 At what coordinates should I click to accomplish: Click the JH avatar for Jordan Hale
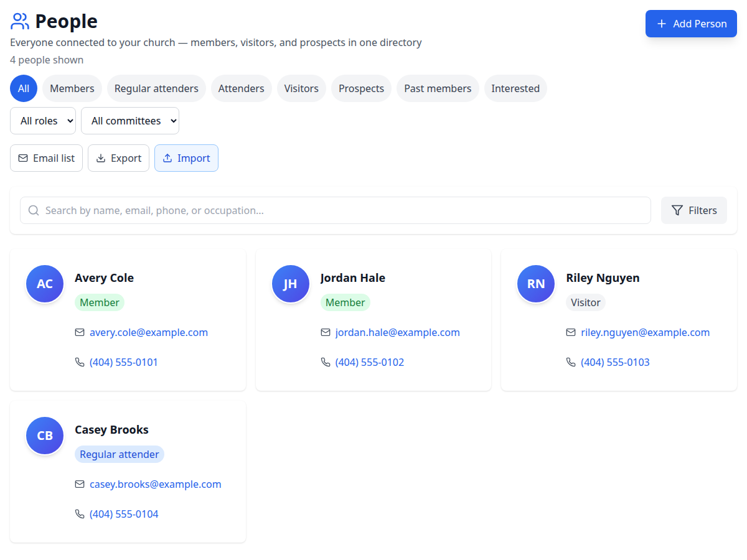pyautogui.click(x=291, y=284)
